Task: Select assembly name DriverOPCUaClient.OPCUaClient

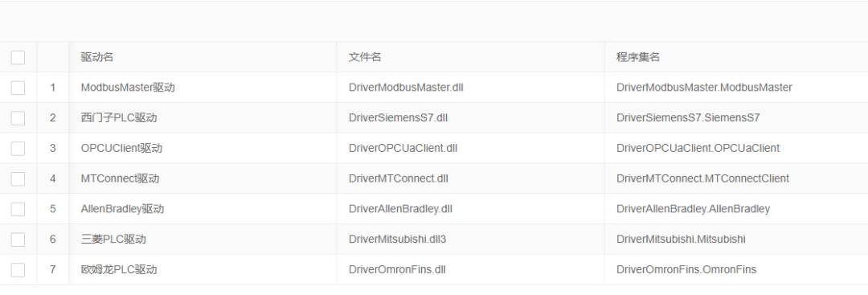Action: click(x=698, y=149)
